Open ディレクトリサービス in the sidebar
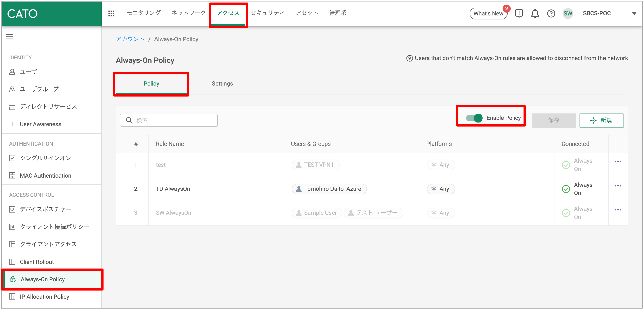Screen dimensions: 644x309 (x=52, y=107)
